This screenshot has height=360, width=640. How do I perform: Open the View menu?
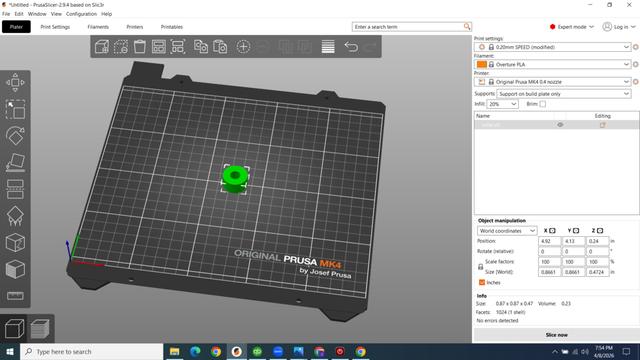click(56, 14)
